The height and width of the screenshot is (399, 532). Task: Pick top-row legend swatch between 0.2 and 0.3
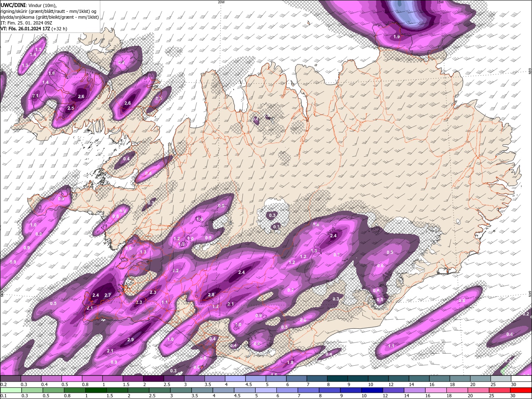tap(10, 379)
